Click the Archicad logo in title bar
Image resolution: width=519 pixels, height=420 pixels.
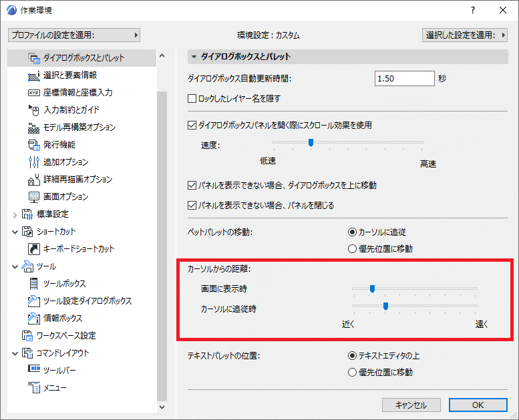click(11, 10)
